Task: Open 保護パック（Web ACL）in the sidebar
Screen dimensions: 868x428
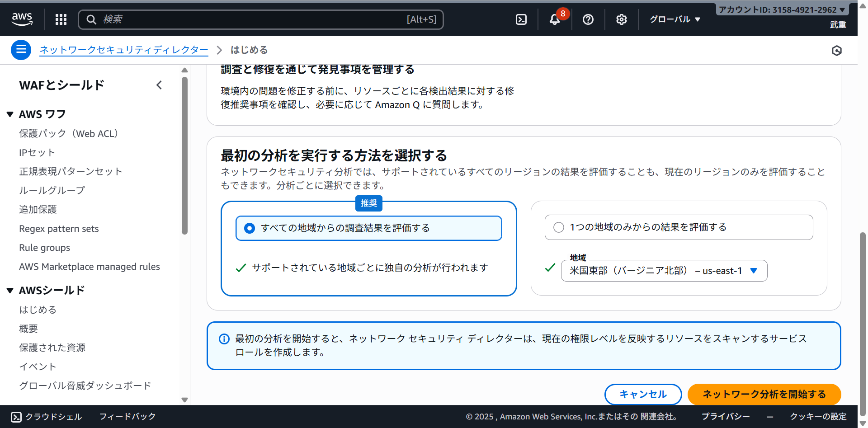Action: pyautogui.click(x=69, y=134)
